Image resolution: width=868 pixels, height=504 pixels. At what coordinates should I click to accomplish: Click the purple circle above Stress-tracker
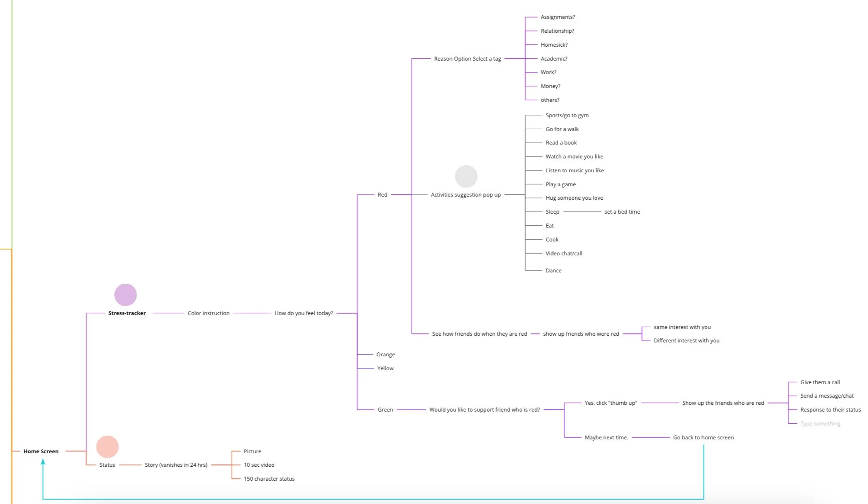tap(125, 295)
